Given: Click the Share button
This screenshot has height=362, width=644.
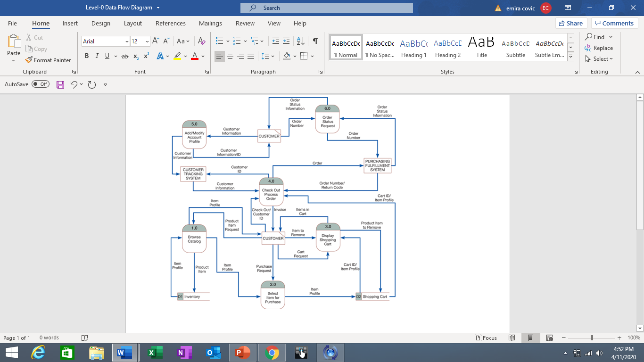Looking at the screenshot, I should [x=570, y=23].
